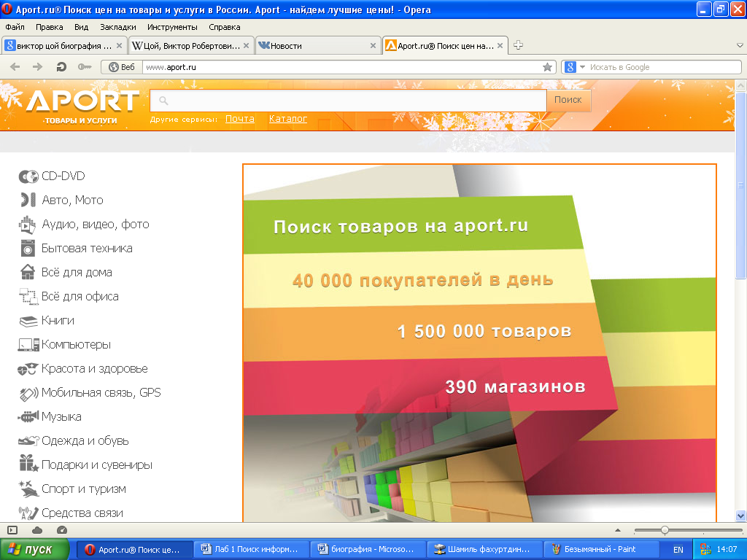
Task: Click the Всё для дома house icon
Action: (x=28, y=273)
